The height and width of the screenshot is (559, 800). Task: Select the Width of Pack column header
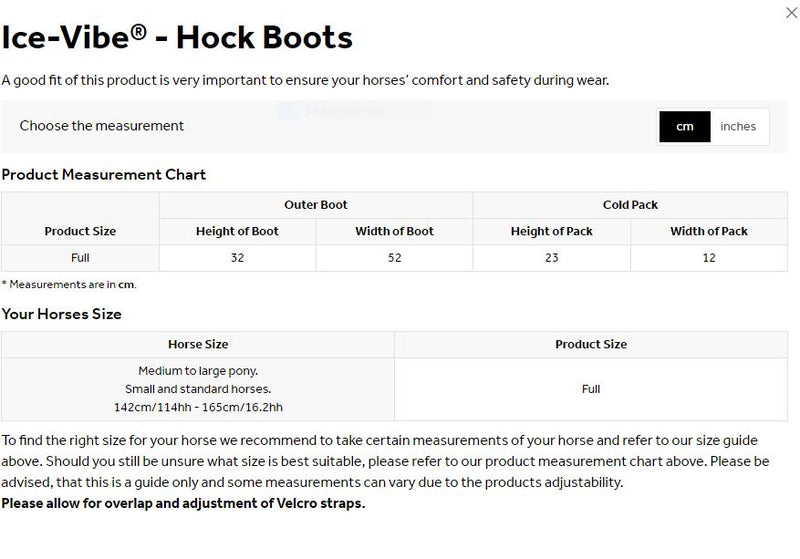[708, 231]
